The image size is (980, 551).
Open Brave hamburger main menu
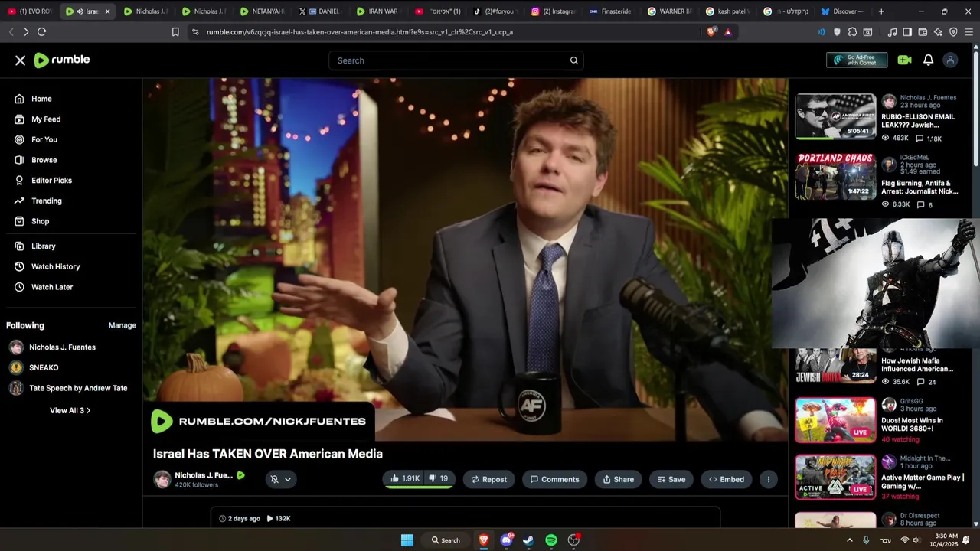coord(969,32)
